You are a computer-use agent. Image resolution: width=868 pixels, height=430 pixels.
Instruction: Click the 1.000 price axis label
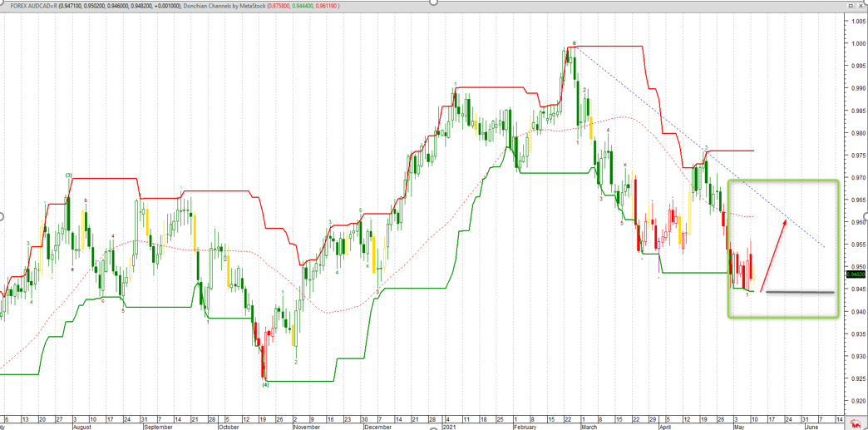858,44
